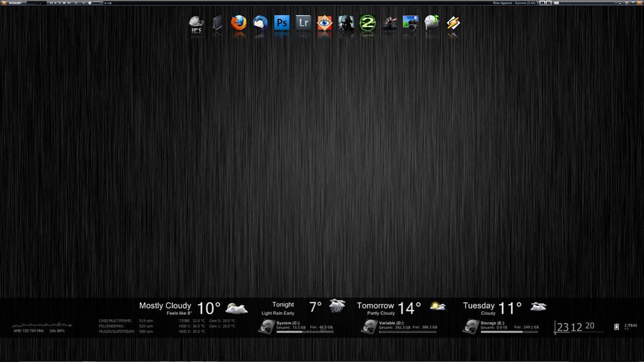
Task: Click the Tomorrow 14° forecast temperature
Action: pos(409,307)
